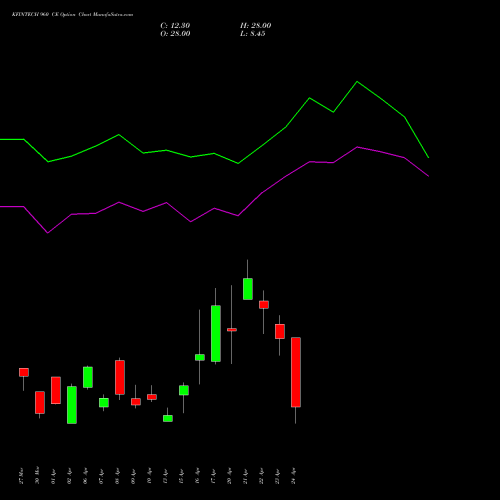Click the peak of the purple indicator line
The width and height of the screenshot is (500, 500).
click(x=357, y=147)
